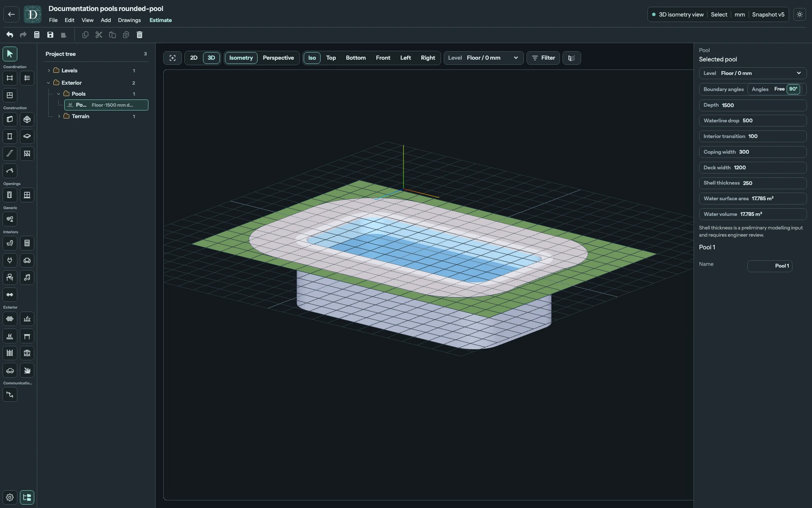Set boundary angles to 90°
The image size is (812, 508).
(793, 89)
